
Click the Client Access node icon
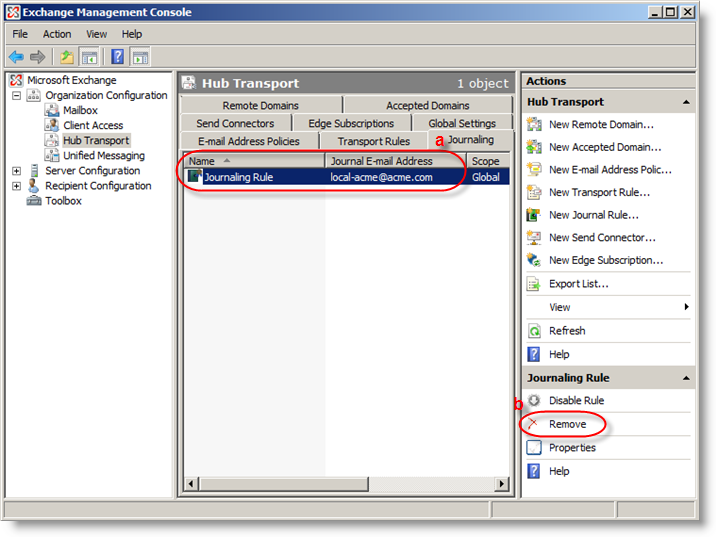(52, 126)
